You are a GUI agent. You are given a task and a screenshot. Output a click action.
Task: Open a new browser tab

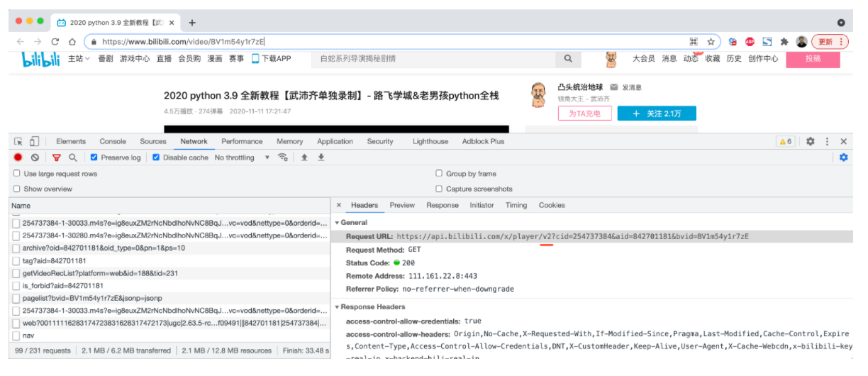click(x=192, y=23)
